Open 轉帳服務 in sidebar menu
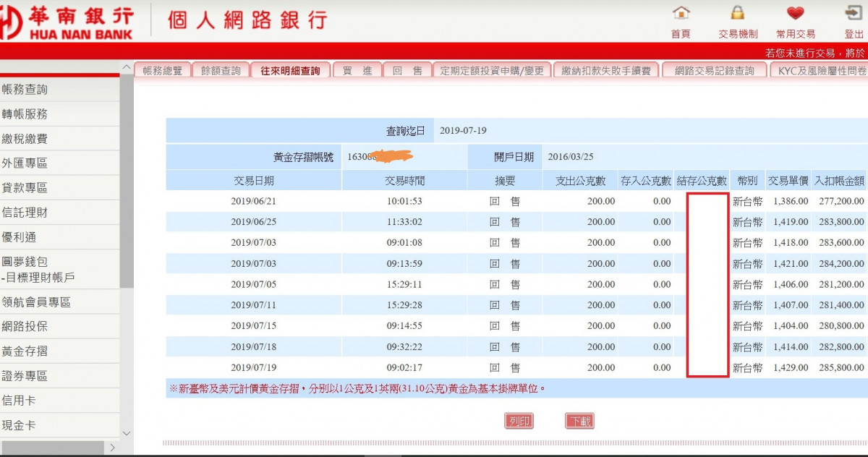 pos(25,114)
